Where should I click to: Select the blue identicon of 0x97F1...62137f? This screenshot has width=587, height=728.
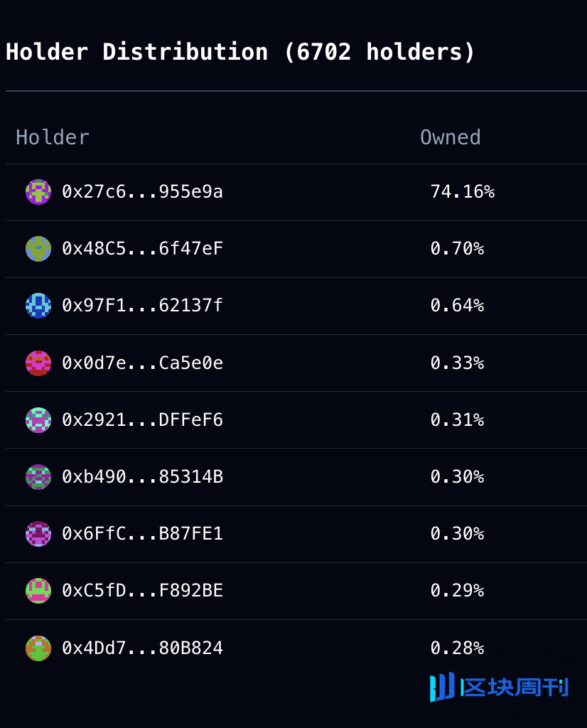pos(38,306)
